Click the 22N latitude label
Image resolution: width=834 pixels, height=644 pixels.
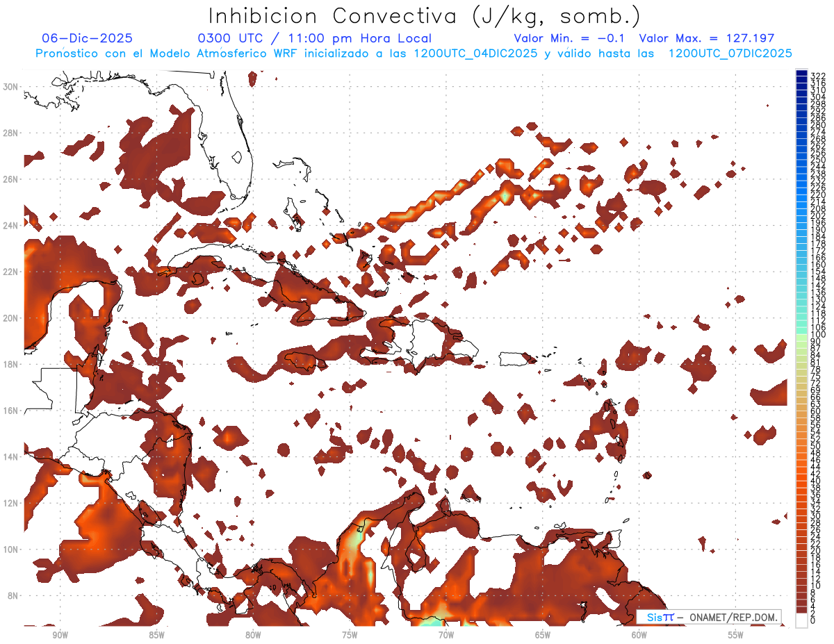click(11, 272)
